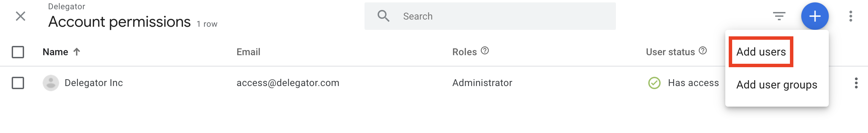This screenshot has width=868, height=133.
Task: Sort by the Email column header
Action: click(248, 52)
